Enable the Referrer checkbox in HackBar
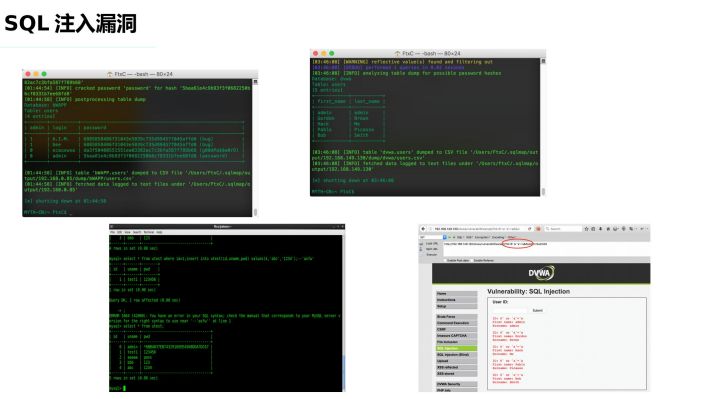Screen dimensions: 710x399 point(472,260)
